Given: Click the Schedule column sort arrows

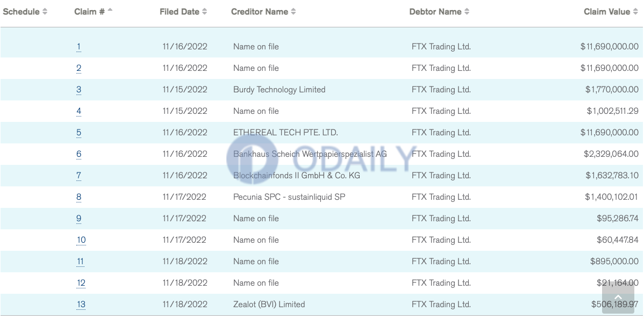Looking at the screenshot, I should (45, 11).
